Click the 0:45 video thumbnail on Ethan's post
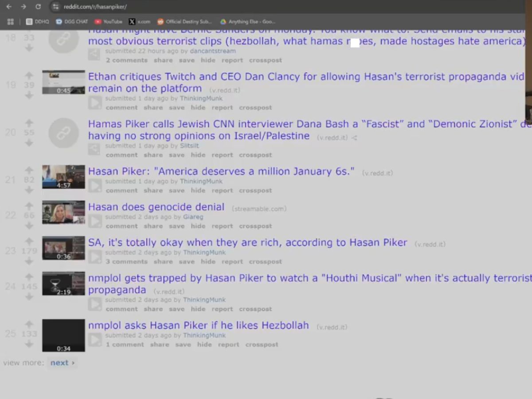Viewport: 532px width, 399px height. coord(63,82)
